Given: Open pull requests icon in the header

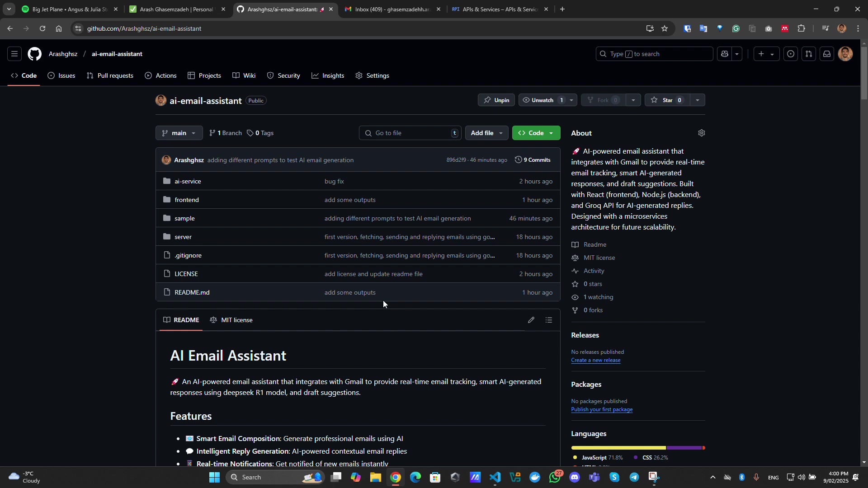Looking at the screenshot, I should pos(809,54).
